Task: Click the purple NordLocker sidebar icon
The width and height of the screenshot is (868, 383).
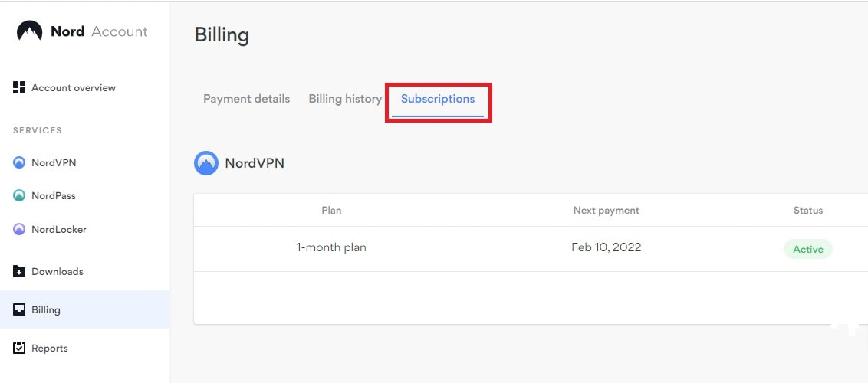Action: coord(20,229)
